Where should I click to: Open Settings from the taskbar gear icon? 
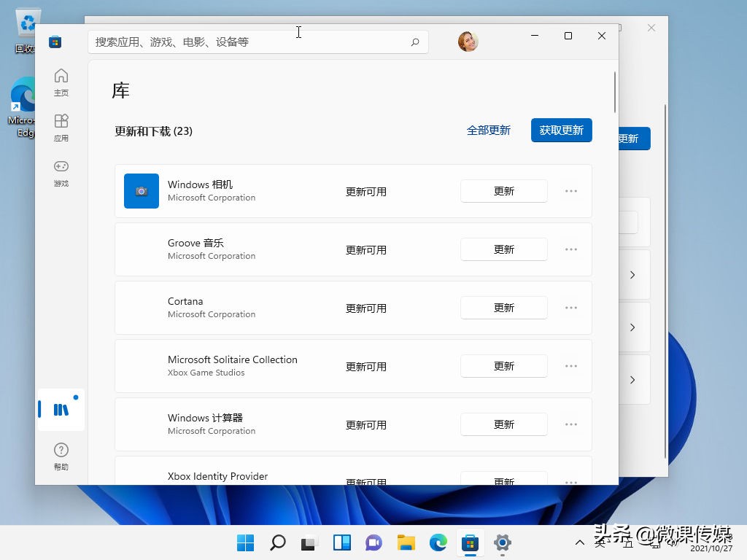[x=502, y=543]
